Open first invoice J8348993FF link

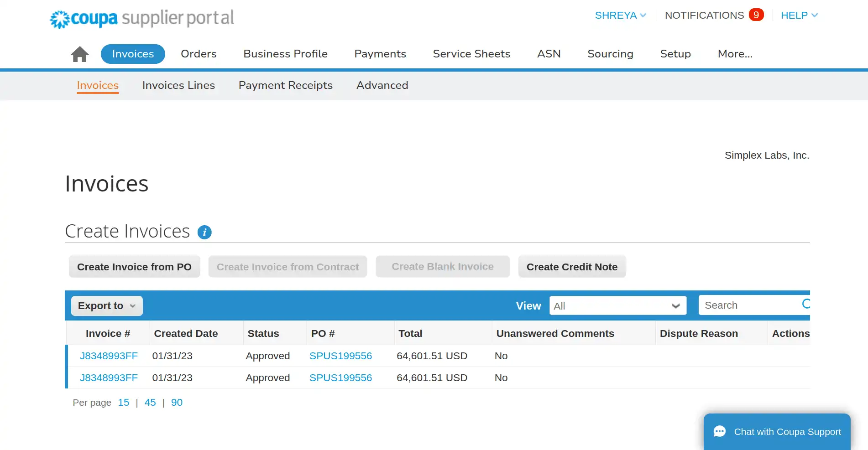tap(109, 356)
